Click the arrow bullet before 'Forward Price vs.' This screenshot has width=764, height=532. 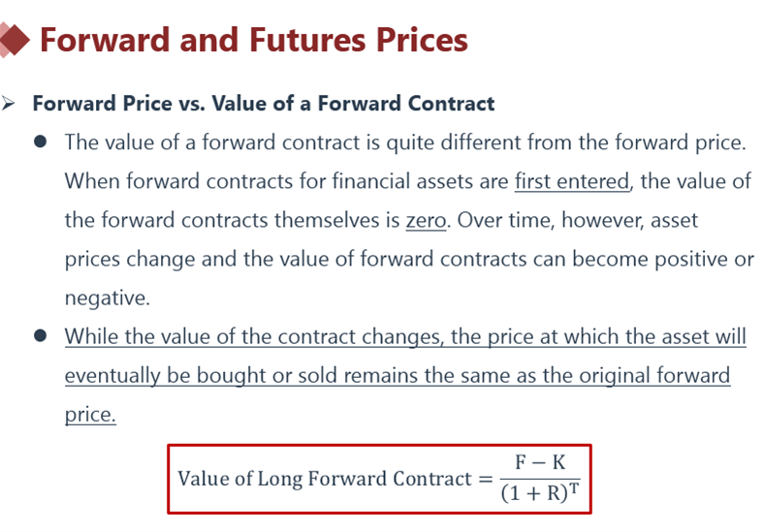click(10, 104)
